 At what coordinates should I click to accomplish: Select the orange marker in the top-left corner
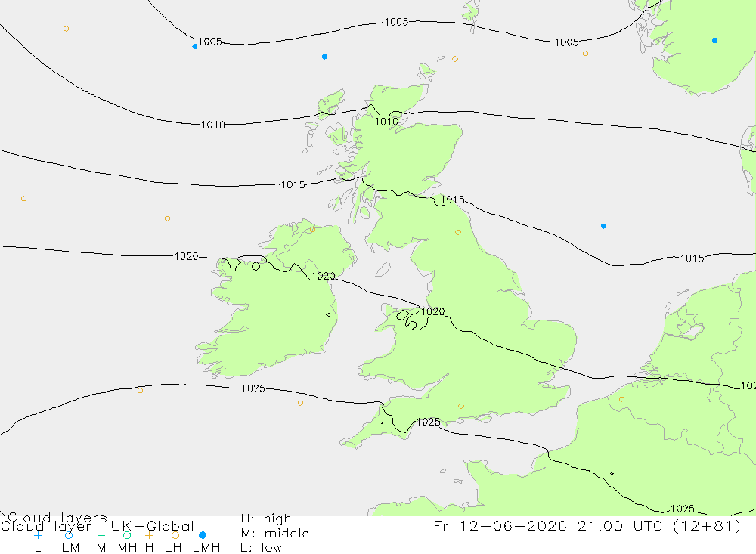(x=66, y=29)
